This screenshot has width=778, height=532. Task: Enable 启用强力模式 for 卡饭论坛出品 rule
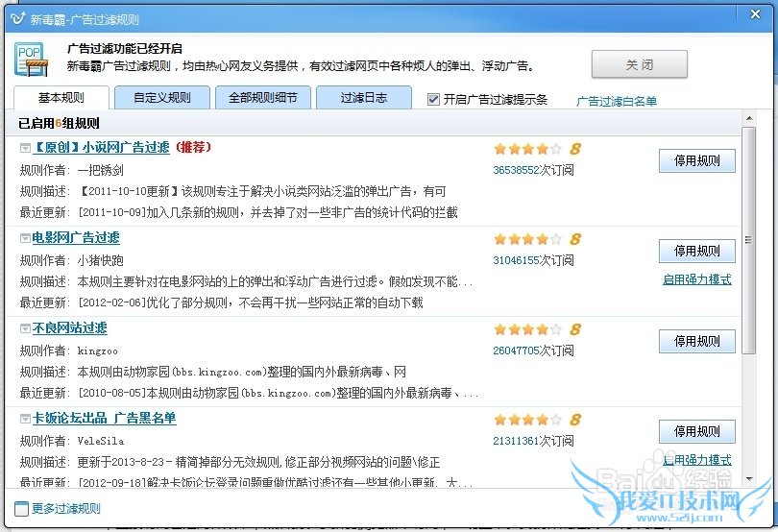click(697, 460)
